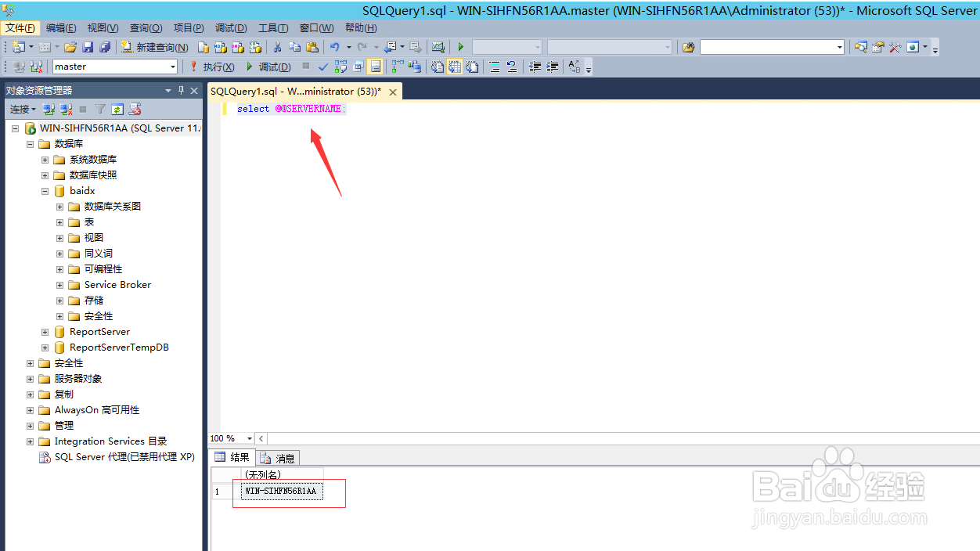Expand the 表 folder under baidx
Screen dimensions: 980x551
tap(60, 222)
